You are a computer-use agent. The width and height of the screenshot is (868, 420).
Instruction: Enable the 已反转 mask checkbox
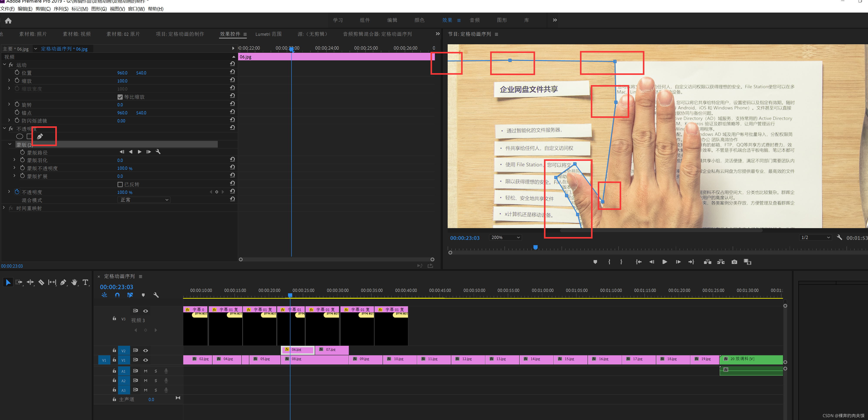tap(120, 184)
